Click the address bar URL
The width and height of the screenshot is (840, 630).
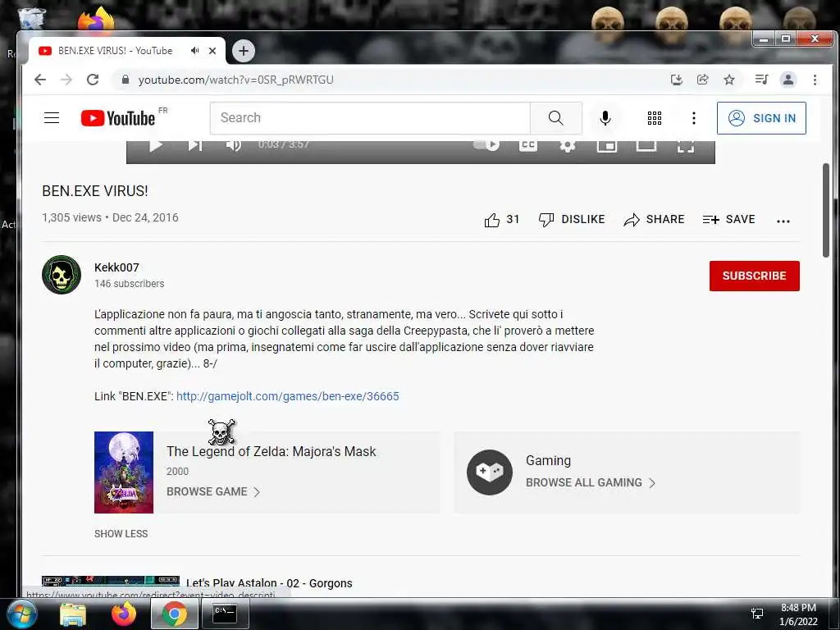(235, 80)
